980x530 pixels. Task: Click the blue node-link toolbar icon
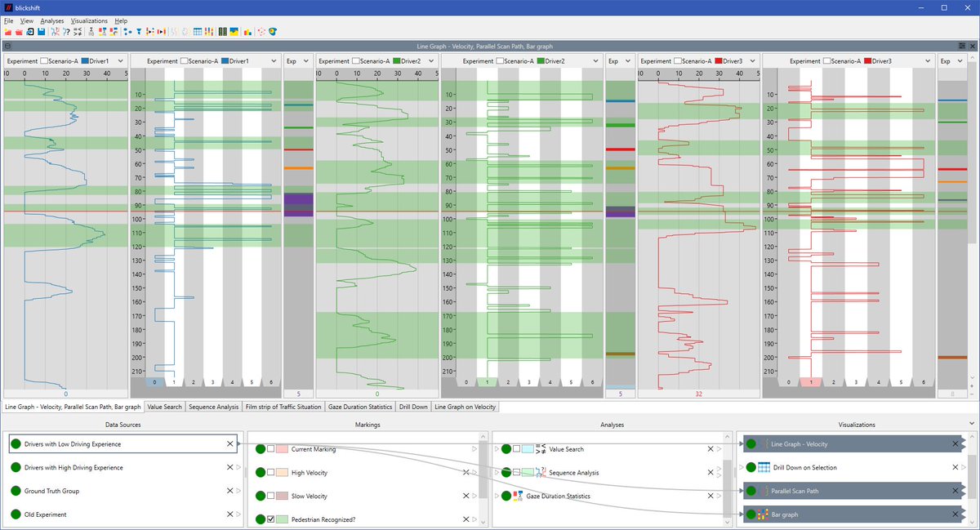tap(127, 32)
